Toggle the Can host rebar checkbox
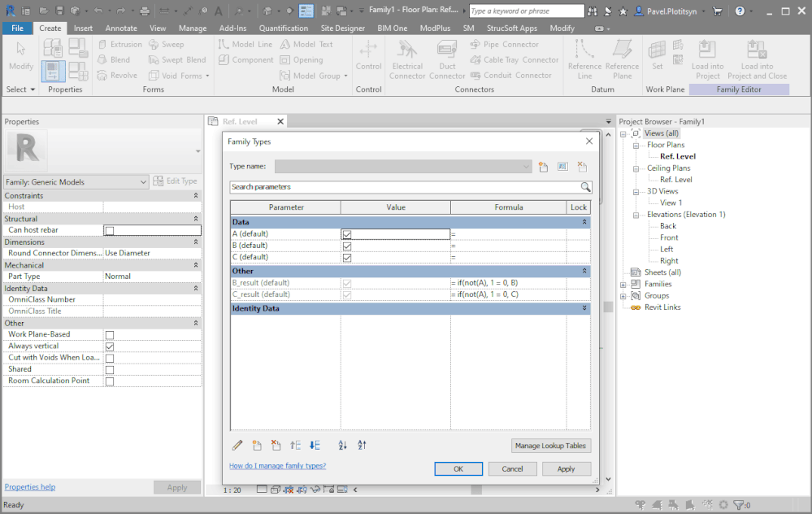The height and width of the screenshot is (514, 812). 110,231
